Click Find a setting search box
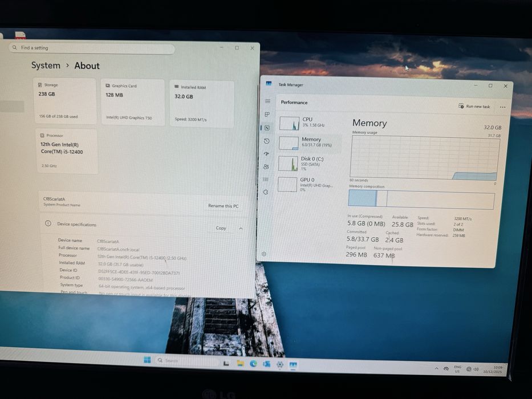 coord(92,48)
